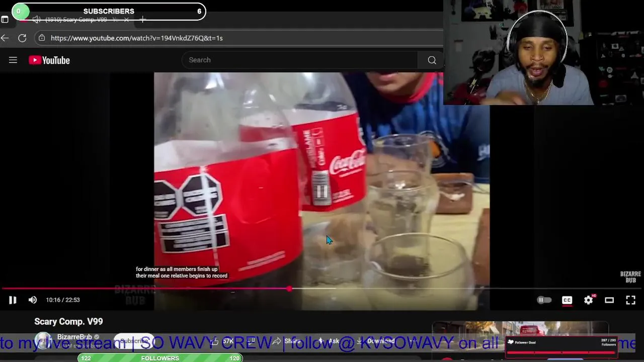Open the browser tab actions menu icon

tap(5, 20)
